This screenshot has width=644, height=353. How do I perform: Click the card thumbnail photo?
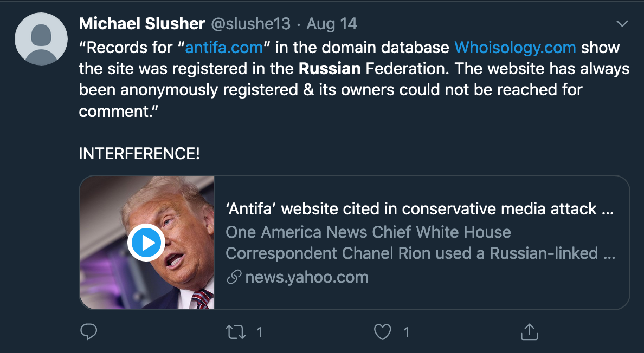coord(146,243)
